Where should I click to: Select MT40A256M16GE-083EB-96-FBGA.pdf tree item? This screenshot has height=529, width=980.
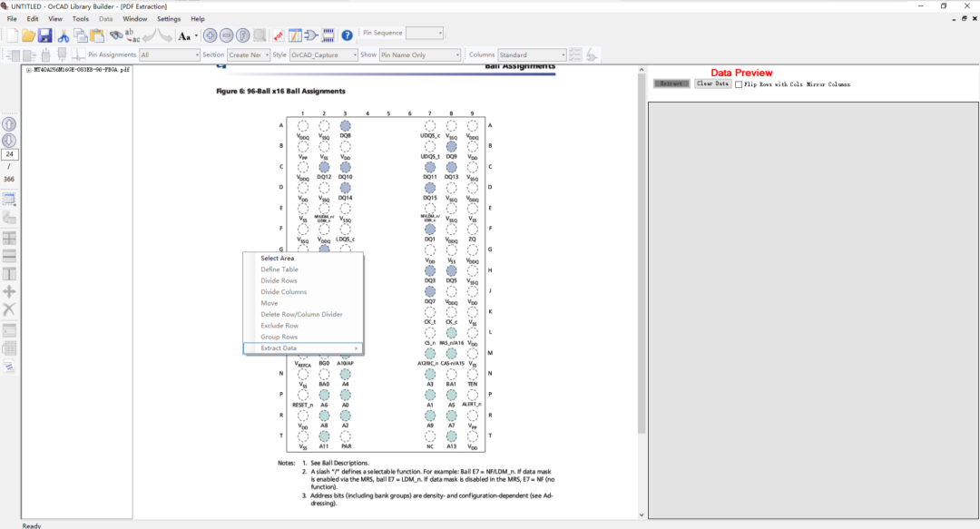click(82, 70)
